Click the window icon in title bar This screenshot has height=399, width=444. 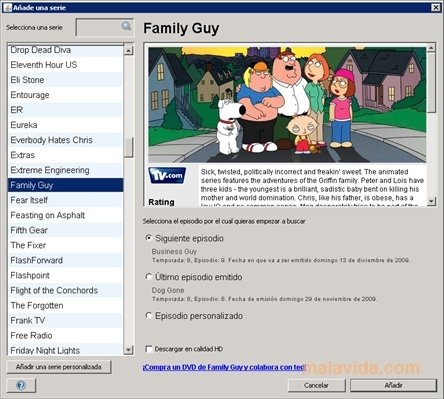[7, 7]
